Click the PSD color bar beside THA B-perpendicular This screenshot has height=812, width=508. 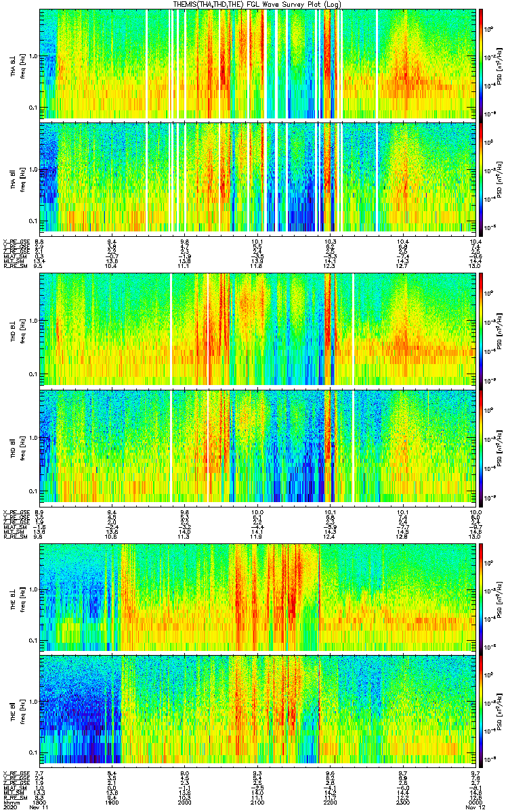pos(481,64)
